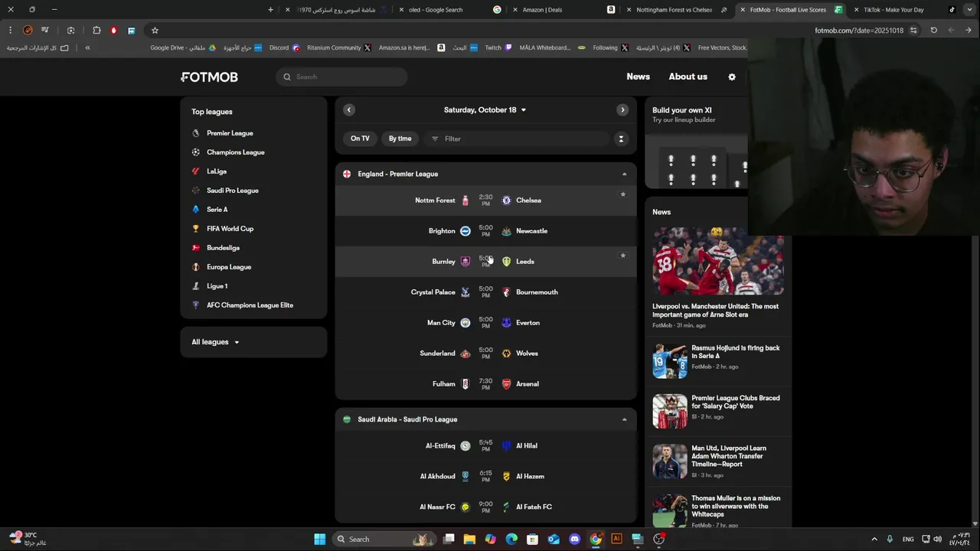Click the Man City club crest
Viewport: 980px width, 551px height.
(465, 323)
